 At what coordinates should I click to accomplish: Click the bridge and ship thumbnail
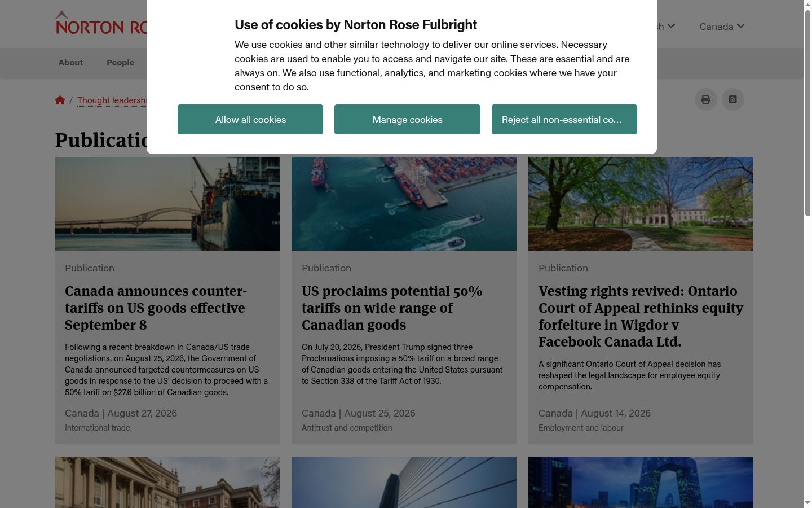pyautogui.click(x=167, y=204)
